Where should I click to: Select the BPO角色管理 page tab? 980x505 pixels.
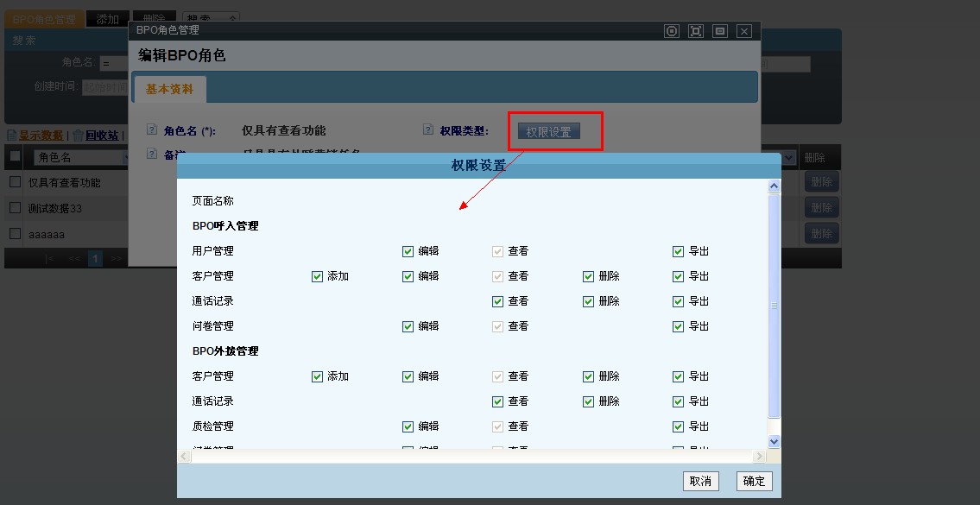point(44,19)
